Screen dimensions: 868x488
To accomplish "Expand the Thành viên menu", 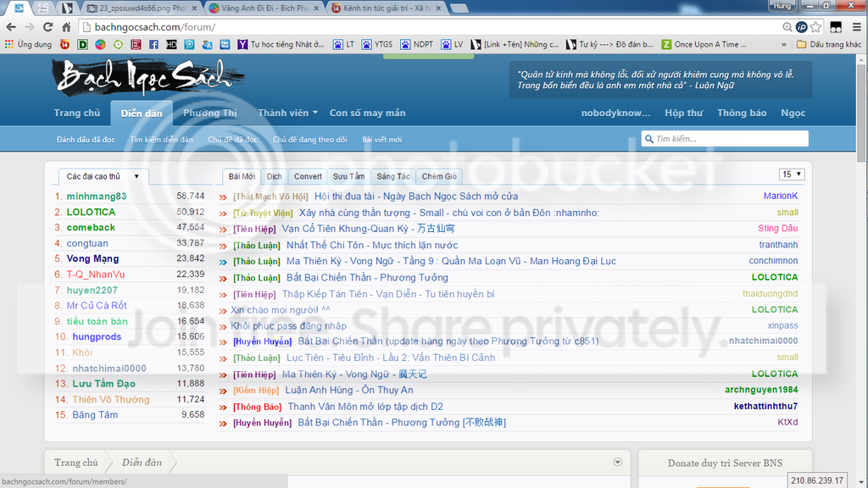I will click(x=287, y=113).
